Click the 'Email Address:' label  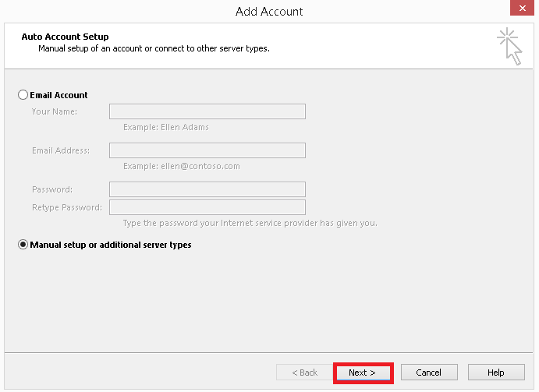point(61,150)
